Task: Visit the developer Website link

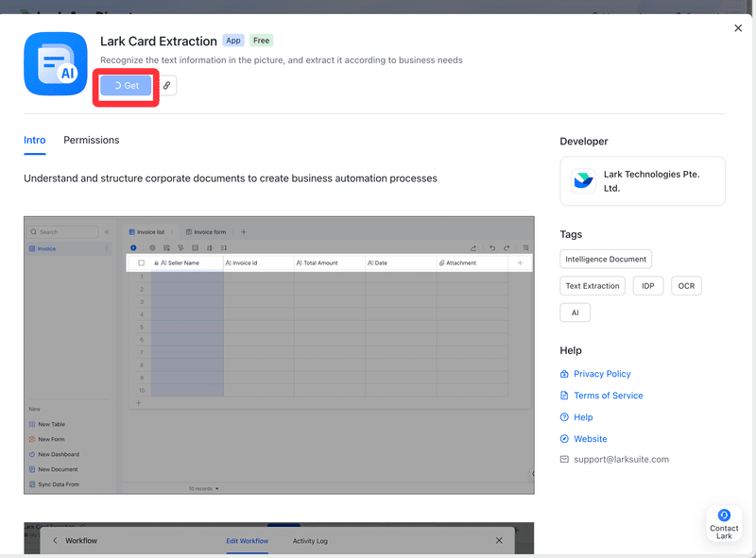Action: (590, 439)
